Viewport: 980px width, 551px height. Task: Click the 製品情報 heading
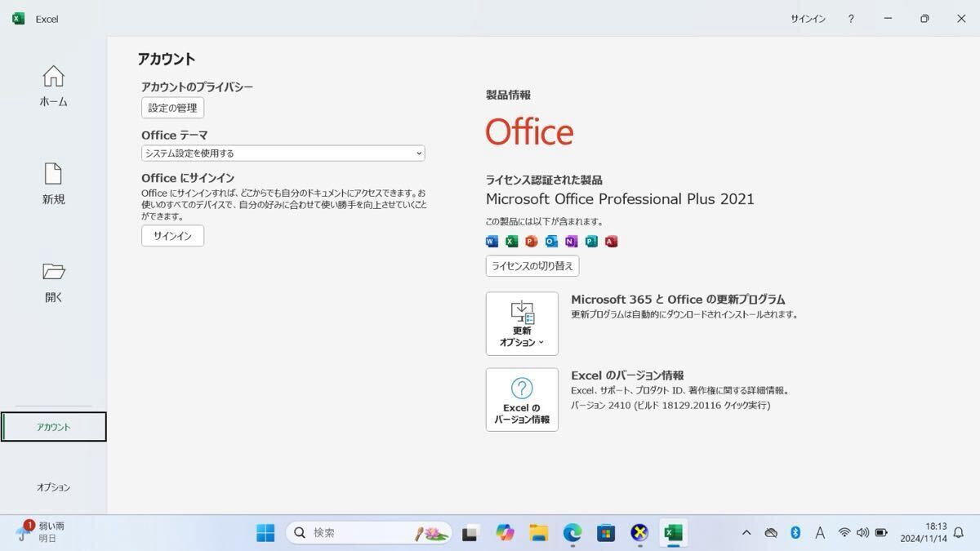pyautogui.click(x=508, y=95)
